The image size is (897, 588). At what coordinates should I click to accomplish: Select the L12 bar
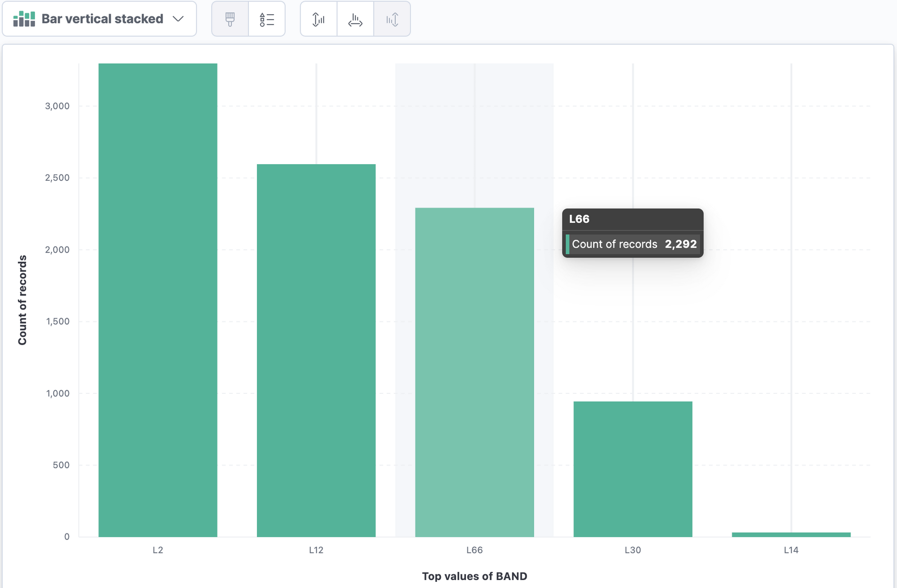(316, 350)
